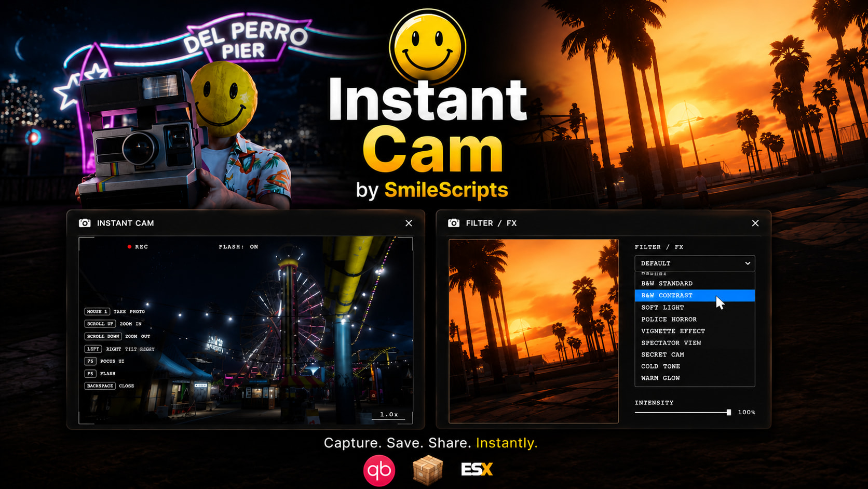
Task: Click the 1.0x zoom level readout
Action: pyautogui.click(x=389, y=414)
